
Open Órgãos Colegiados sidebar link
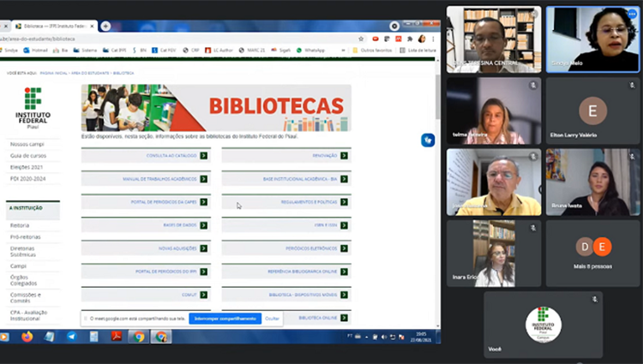tap(23, 280)
